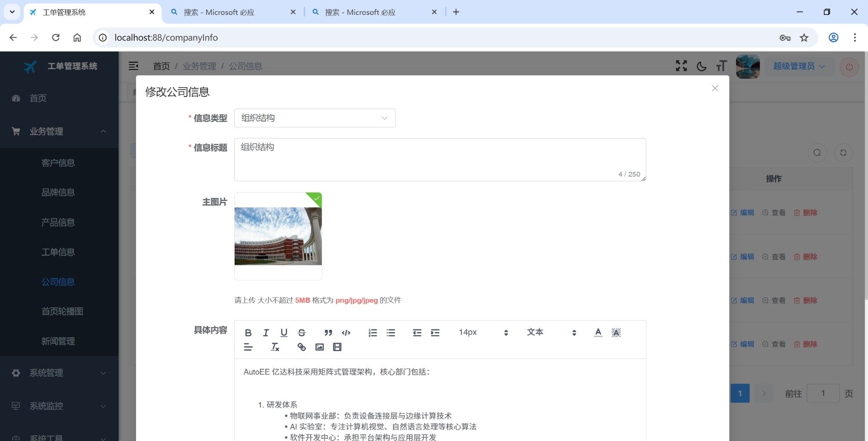The width and height of the screenshot is (868, 441).
Task: Open the text color picker in editor
Action: coord(598,333)
